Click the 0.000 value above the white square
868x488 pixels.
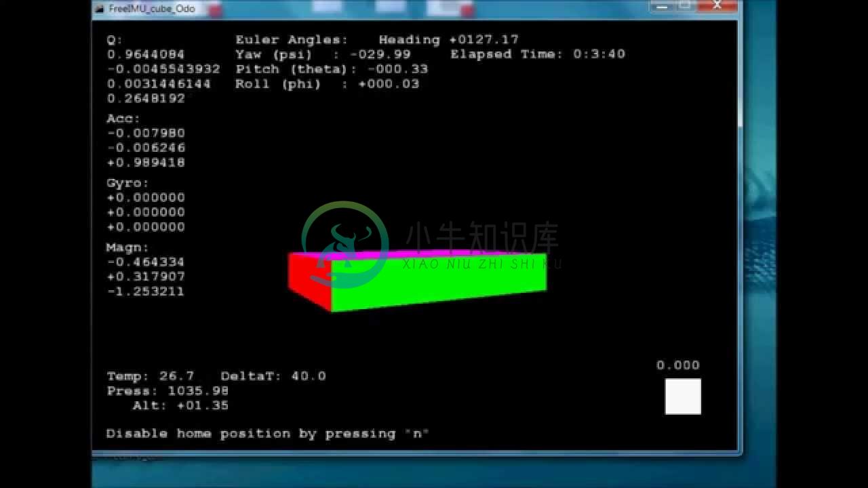tap(677, 365)
